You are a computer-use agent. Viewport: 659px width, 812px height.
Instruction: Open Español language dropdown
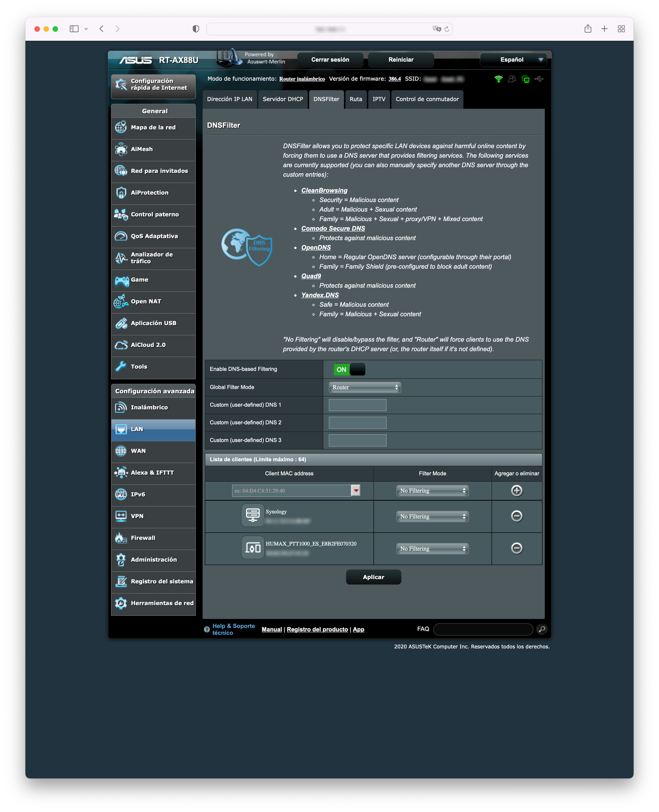[x=513, y=60]
